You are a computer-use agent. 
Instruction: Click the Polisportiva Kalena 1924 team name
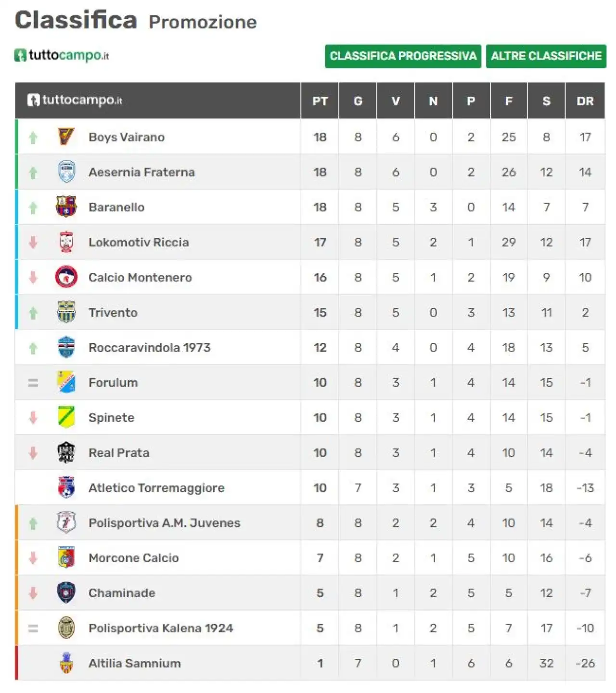click(160, 628)
